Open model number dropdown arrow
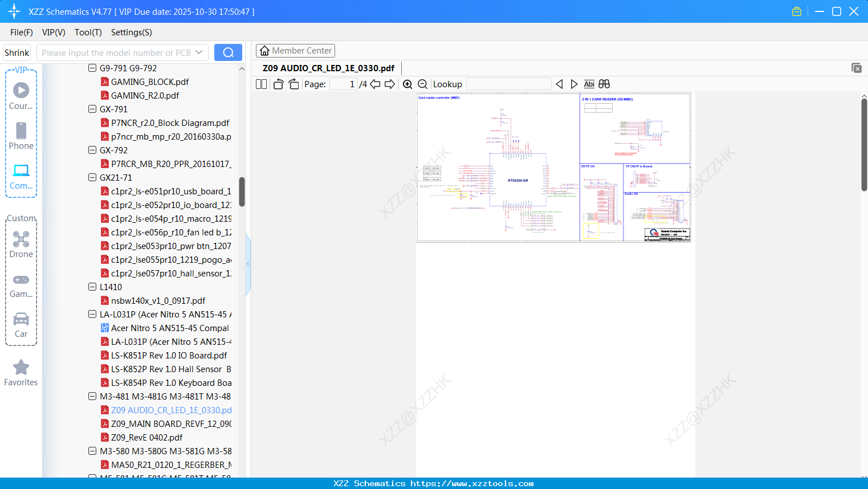 click(199, 52)
